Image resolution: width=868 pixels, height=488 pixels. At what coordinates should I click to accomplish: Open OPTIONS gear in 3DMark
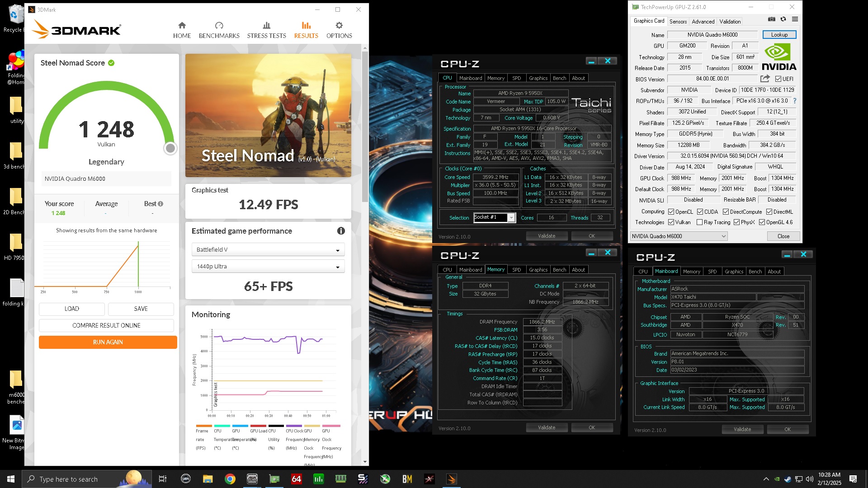pos(339,30)
